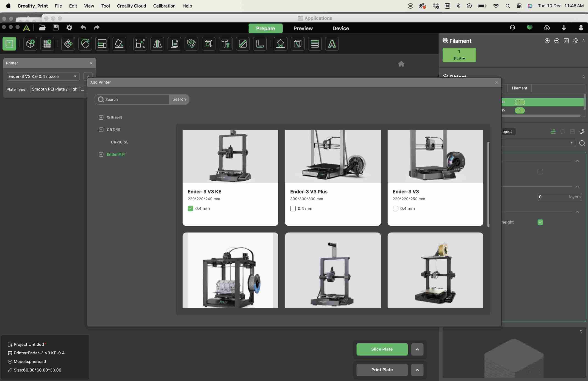Viewport: 588px width, 381px height.
Task: Select the Cut plane tool icon
Action: coord(243,44)
